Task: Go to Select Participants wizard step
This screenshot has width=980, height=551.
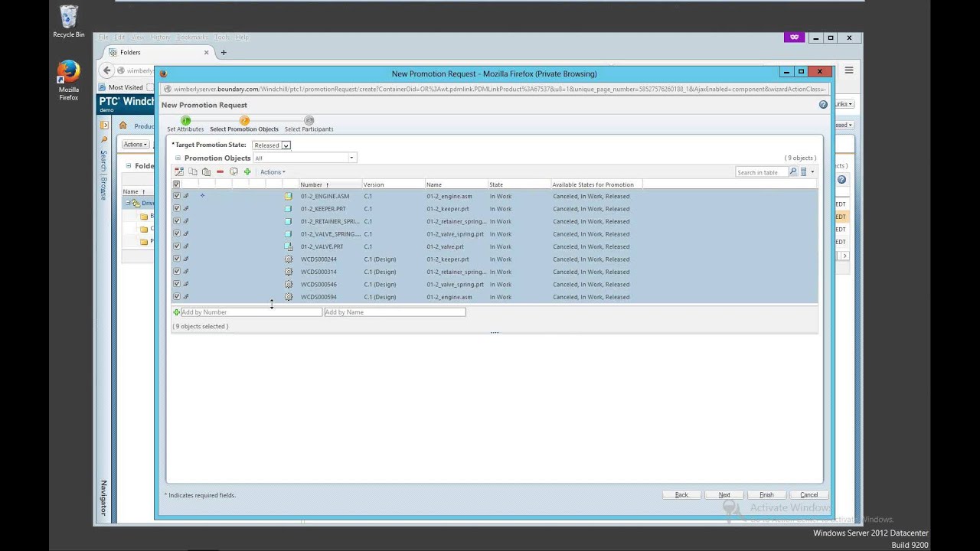Action: pyautogui.click(x=309, y=124)
